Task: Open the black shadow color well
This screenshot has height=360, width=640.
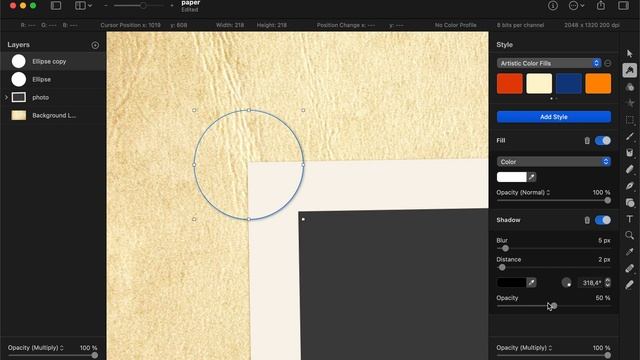Action: click(511, 282)
